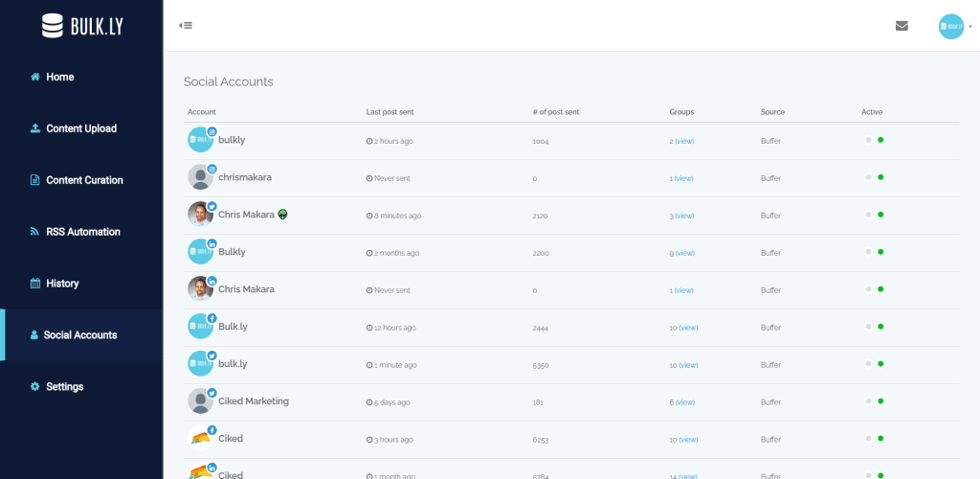Click the Settings gear icon
This screenshot has width=980, height=479.
pyautogui.click(x=35, y=387)
